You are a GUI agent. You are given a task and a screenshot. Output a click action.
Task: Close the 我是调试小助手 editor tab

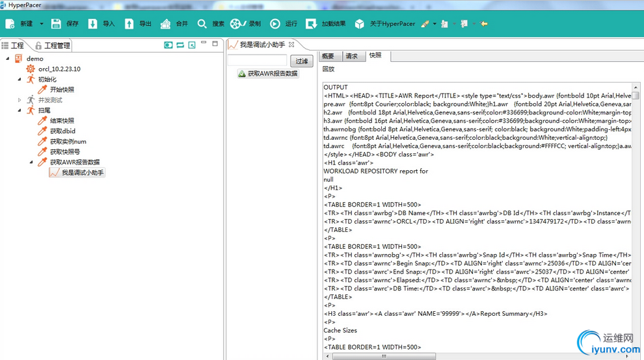click(291, 44)
